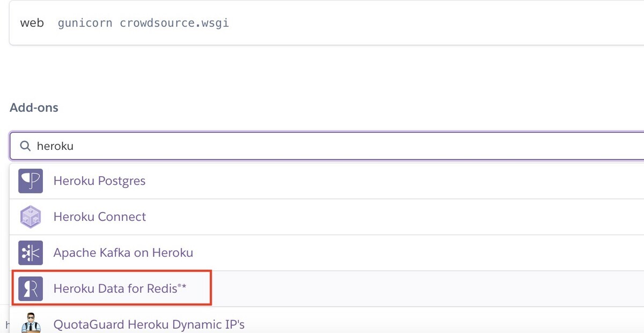Choose Apache Kafka on Heroku entry
Image resolution: width=644 pixels, height=333 pixels.
click(122, 252)
